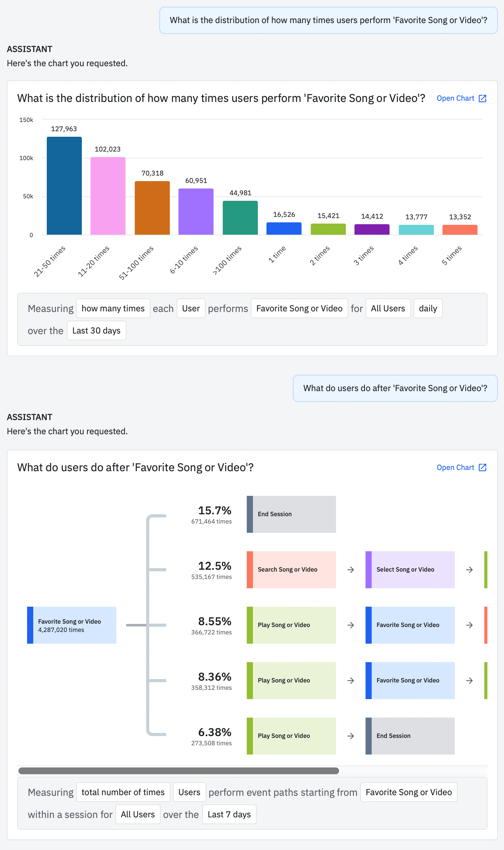Click the Open Chart icon on paths chart
Viewport: 504px width, 850px height.
pyautogui.click(x=482, y=467)
